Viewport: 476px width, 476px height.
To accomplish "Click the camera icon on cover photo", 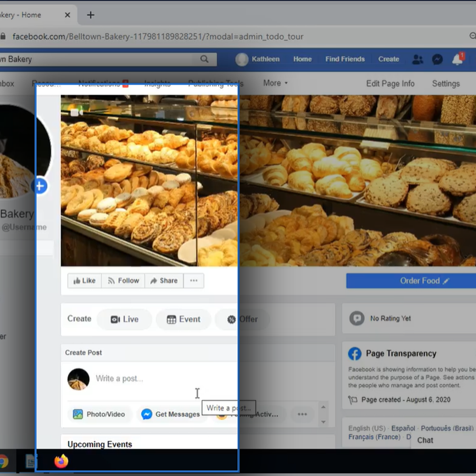I will [x=76, y=113].
